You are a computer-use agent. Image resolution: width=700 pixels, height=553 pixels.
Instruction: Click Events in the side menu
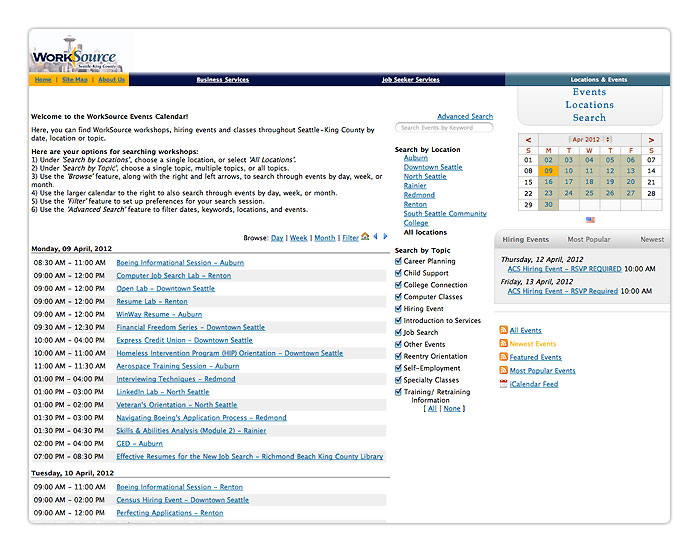click(x=589, y=92)
